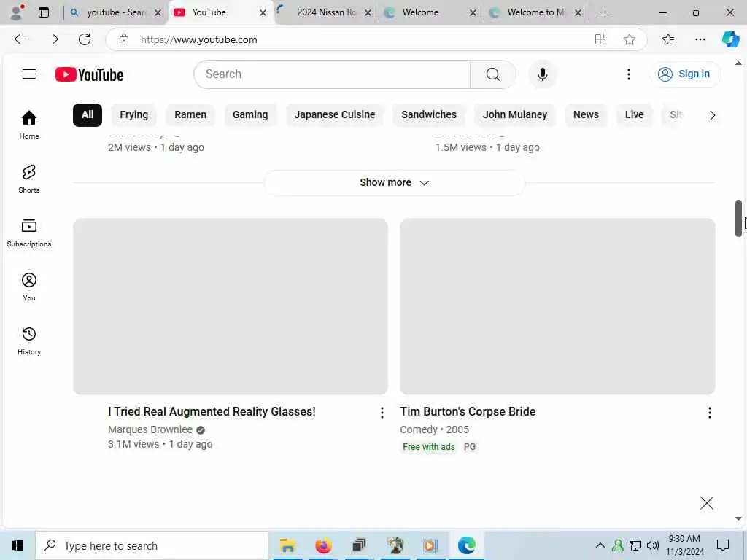The height and width of the screenshot is (560, 747).
Task: Select the John Mulaney filter chip
Action: click(514, 114)
